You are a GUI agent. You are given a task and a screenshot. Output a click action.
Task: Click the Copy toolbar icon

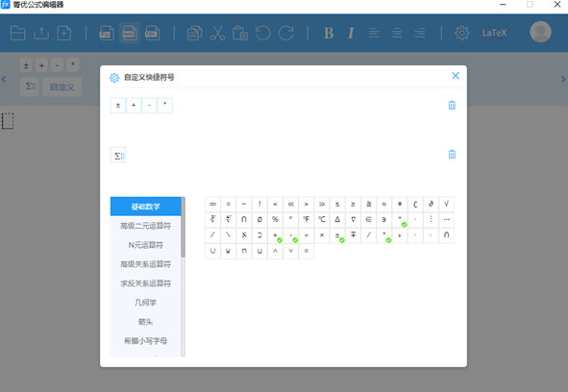point(194,34)
